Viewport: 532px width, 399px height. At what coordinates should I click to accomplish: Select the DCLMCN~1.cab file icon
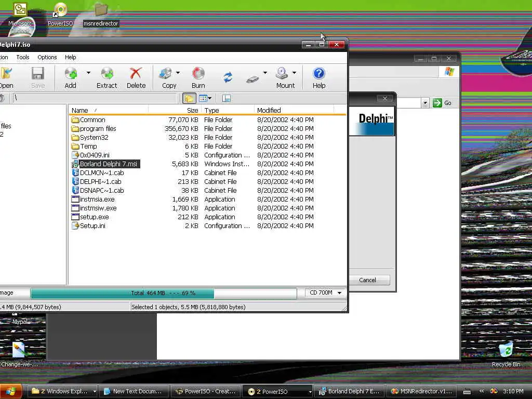pyautogui.click(x=75, y=172)
